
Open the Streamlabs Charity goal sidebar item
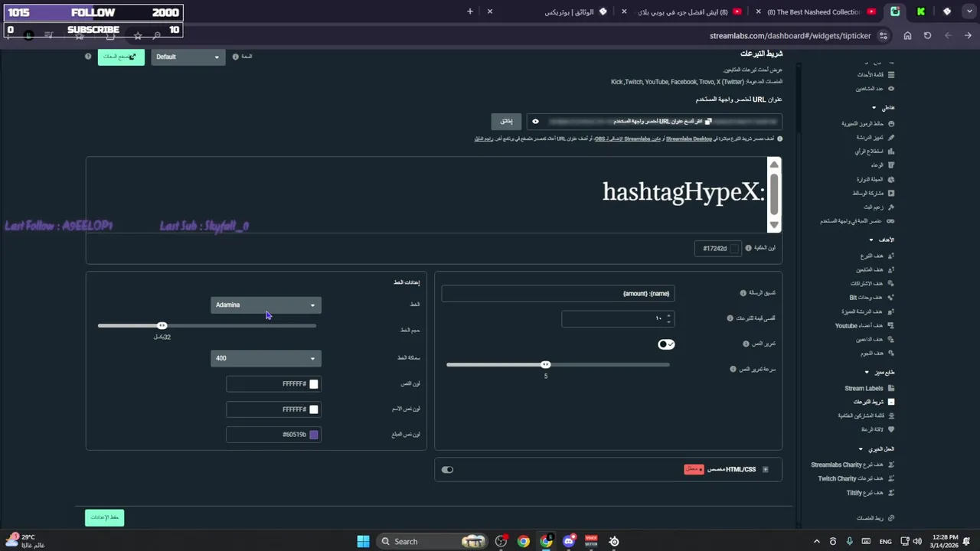pos(853,465)
